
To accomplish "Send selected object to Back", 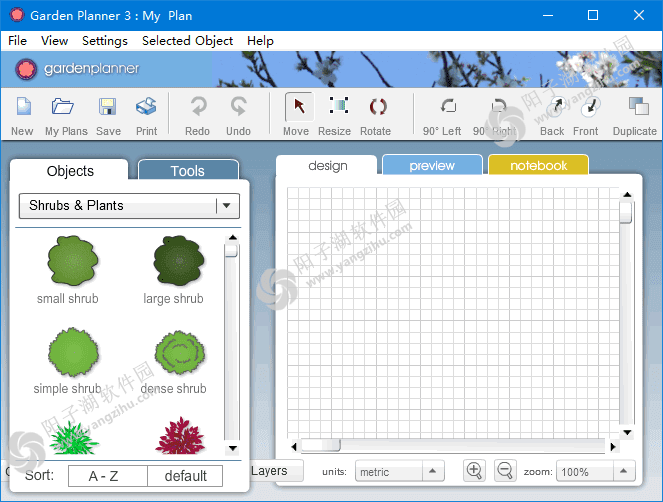I will (x=553, y=115).
